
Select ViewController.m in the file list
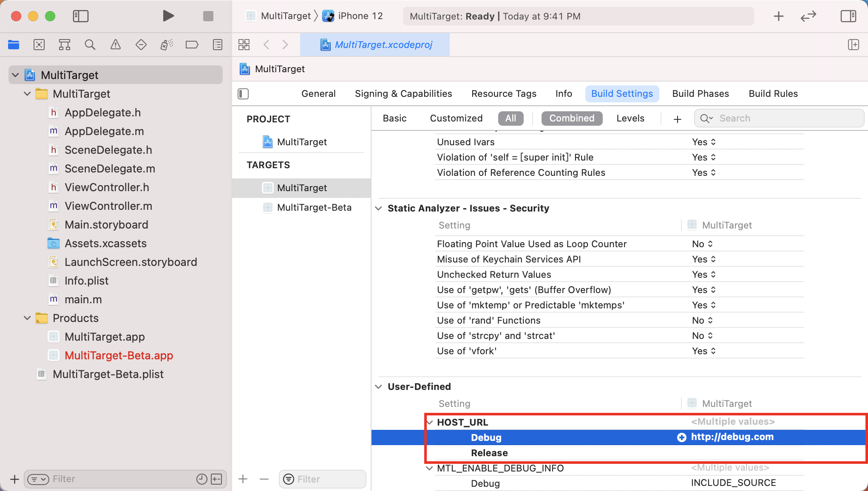(108, 206)
